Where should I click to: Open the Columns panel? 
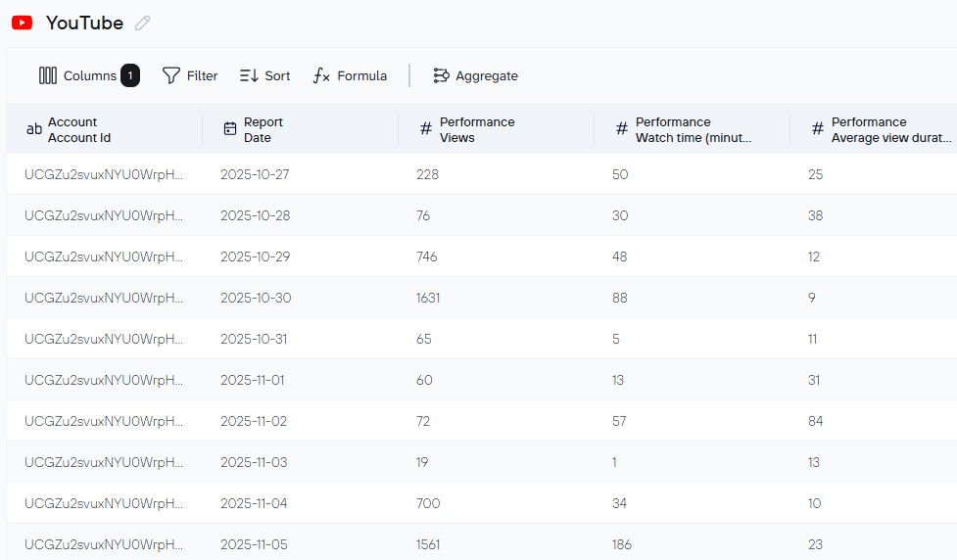coord(77,75)
